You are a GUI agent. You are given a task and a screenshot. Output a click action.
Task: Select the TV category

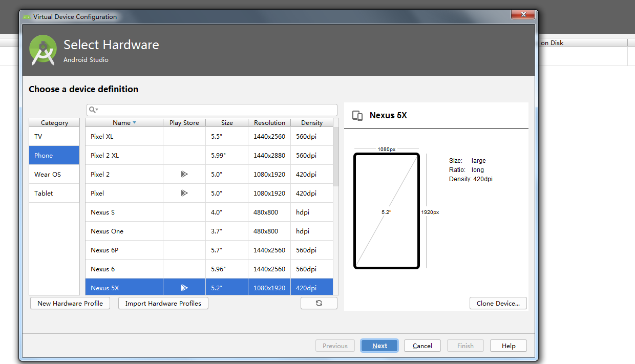54,136
